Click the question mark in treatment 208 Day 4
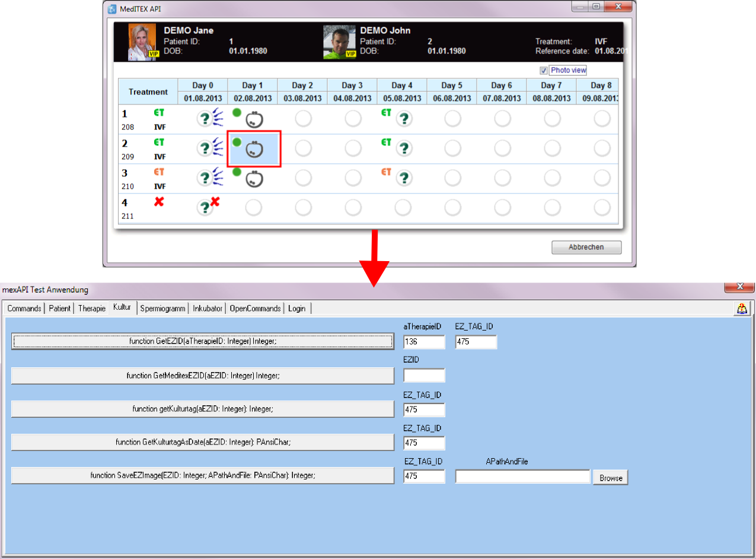This screenshot has width=756, height=559. (404, 119)
